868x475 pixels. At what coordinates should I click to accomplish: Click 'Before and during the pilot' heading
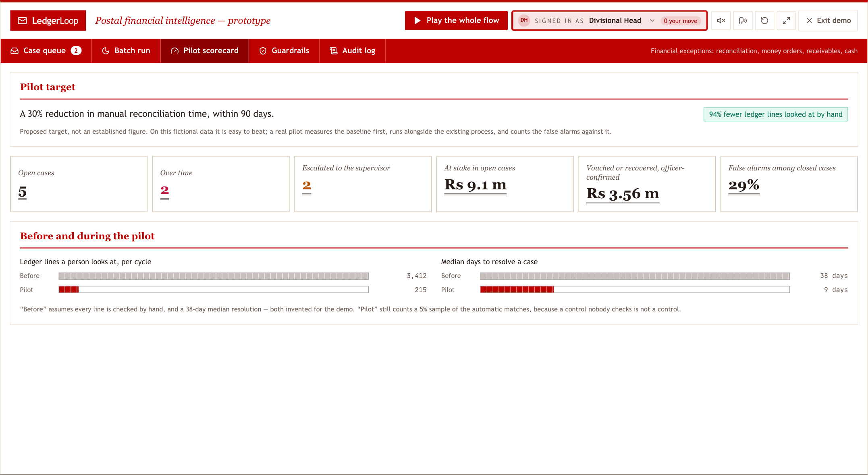click(x=87, y=236)
